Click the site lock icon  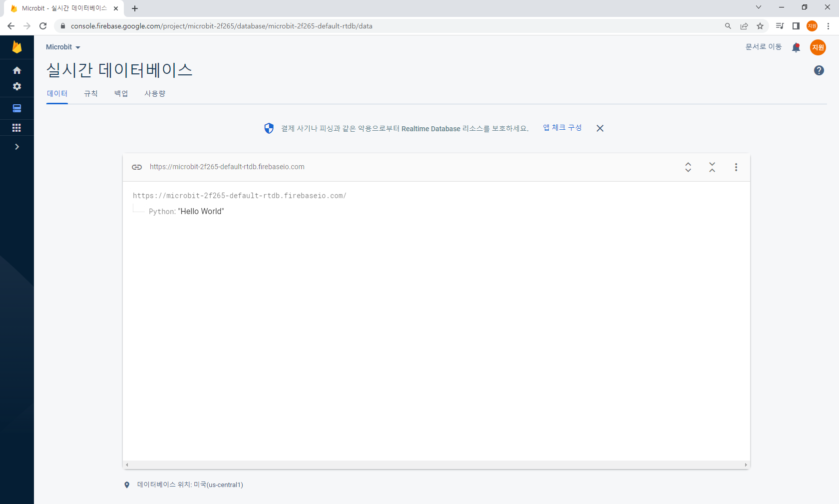click(x=62, y=26)
